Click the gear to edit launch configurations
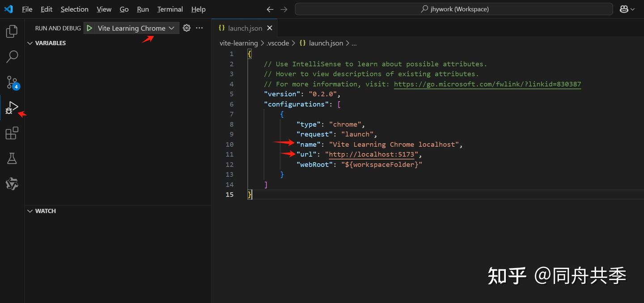 186,28
